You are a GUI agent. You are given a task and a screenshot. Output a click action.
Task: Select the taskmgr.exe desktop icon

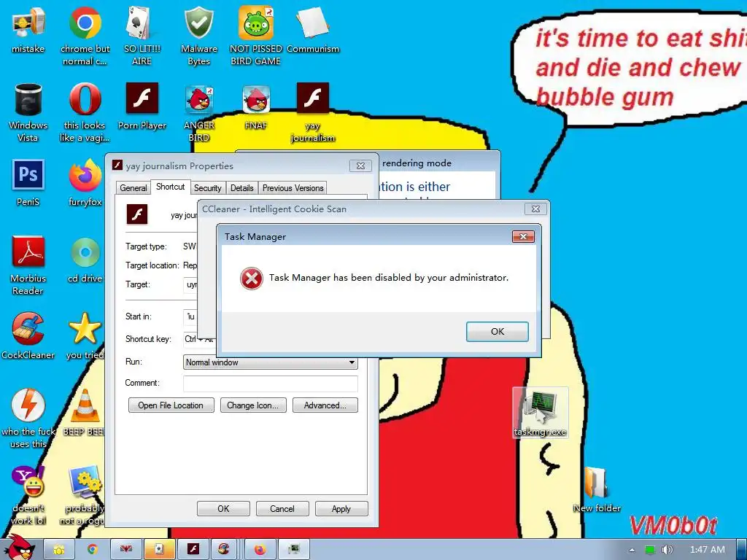click(541, 413)
